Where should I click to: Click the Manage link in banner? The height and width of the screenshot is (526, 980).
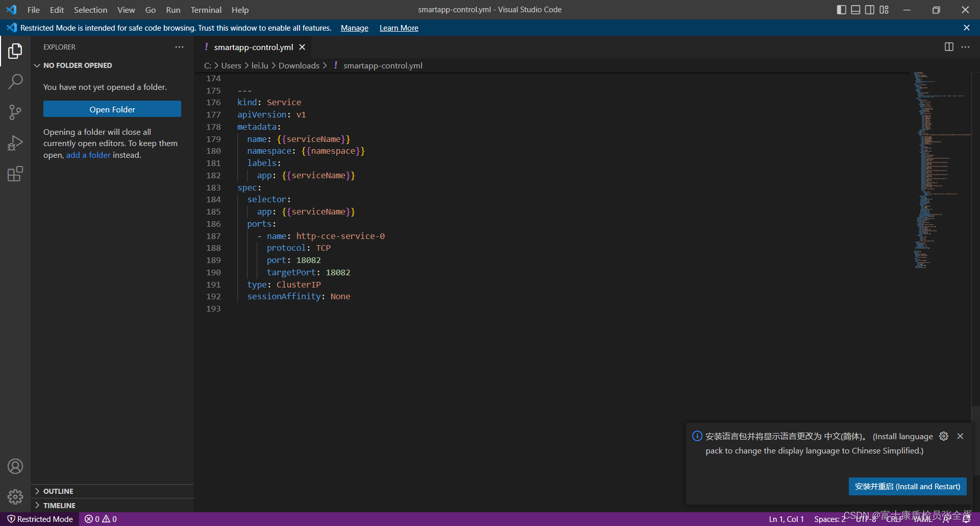(x=354, y=28)
